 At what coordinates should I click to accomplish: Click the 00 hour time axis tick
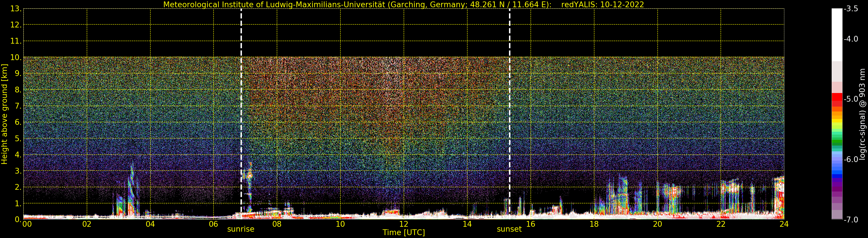point(27,224)
